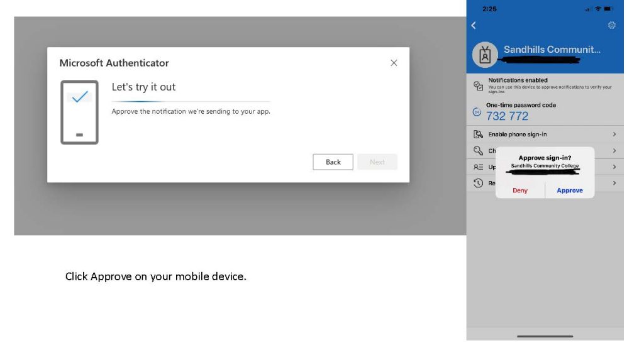Tap the 2:25 clock in status bar
Screen dimensions: 644x362
[489, 9]
